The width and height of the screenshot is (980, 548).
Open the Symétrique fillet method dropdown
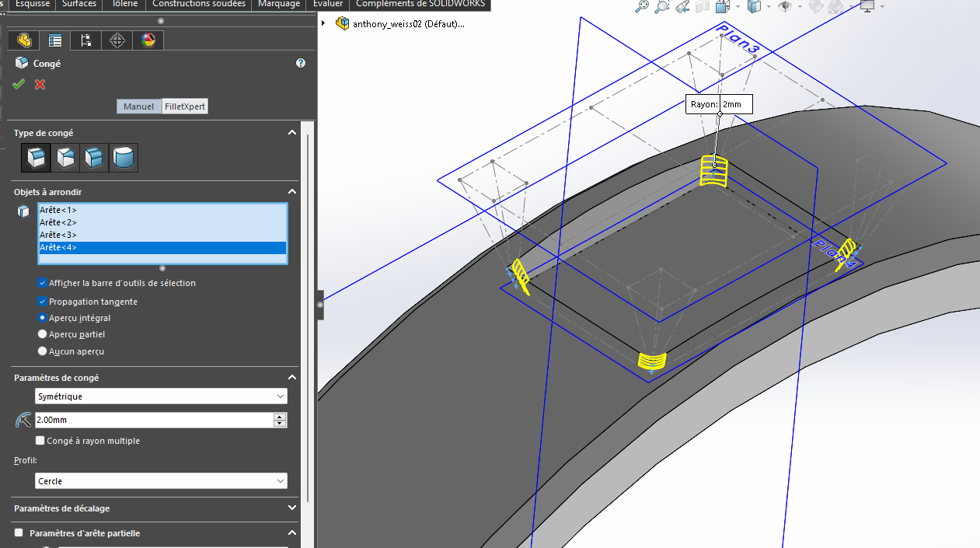(161, 396)
